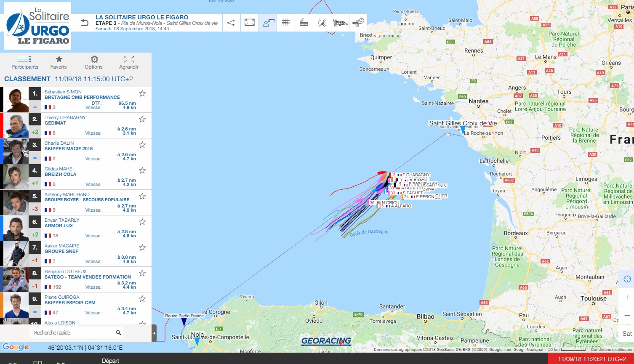The image size is (634, 364).
Task: Open the Virtual Regatta link
Action: click(340, 23)
